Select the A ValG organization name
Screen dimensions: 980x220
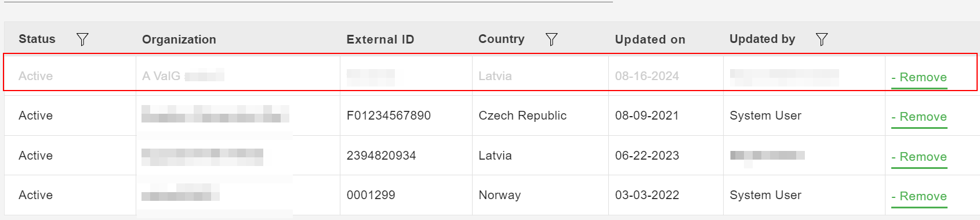coord(161,76)
